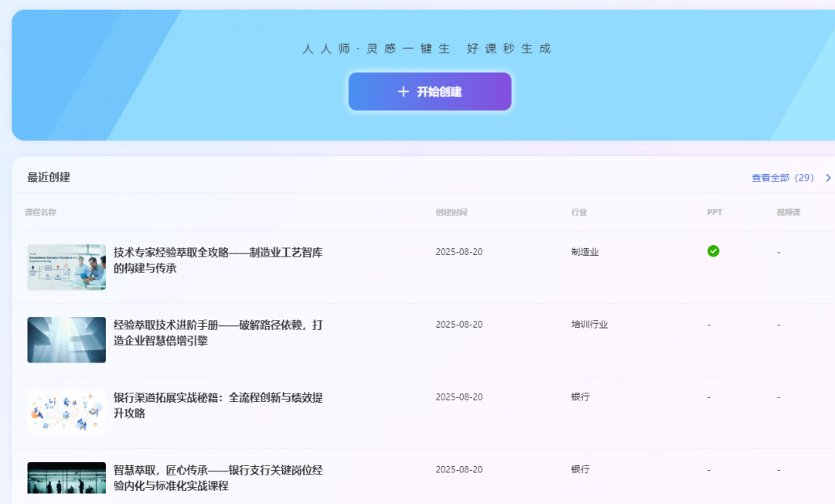Image resolution: width=835 pixels, height=504 pixels.
Task: Click the 开始创建 button
Action: pyautogui.click(x=430, y=91)
